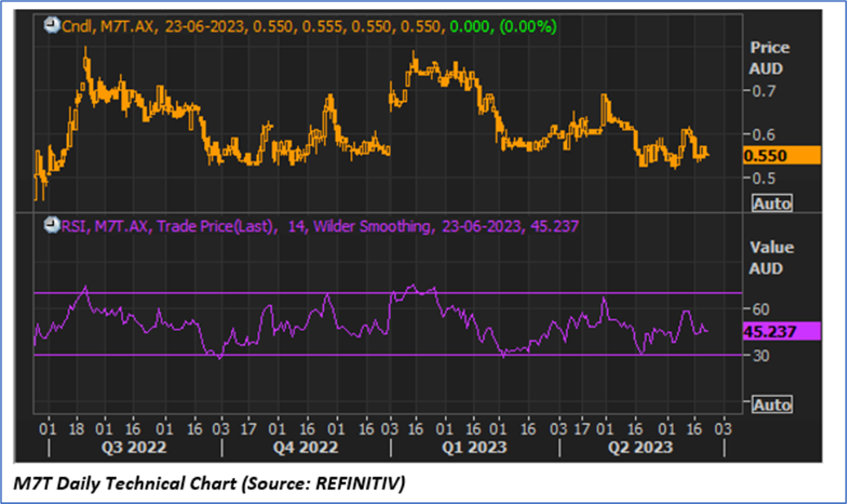847x504 pixels.
Task: Click the RSI series clock icon
Action: pos(52,225)
